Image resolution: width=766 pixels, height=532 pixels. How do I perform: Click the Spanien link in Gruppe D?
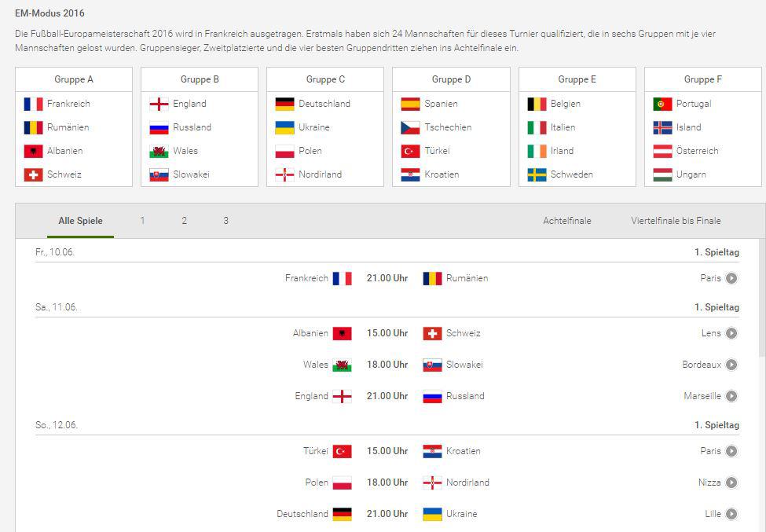coord(441,104)
